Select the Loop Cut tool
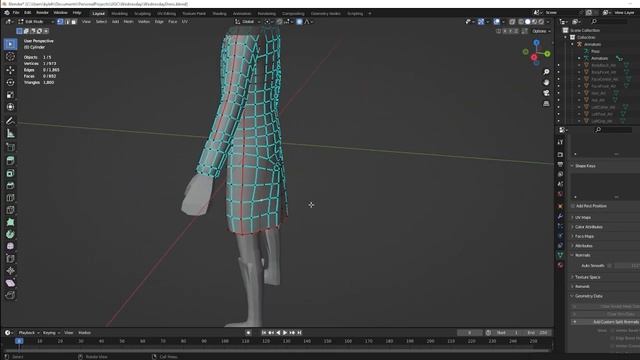640x360 pixels. [10, 198]
